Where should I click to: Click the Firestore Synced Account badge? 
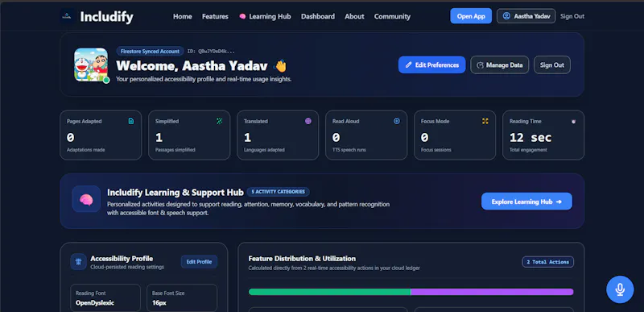[150, 52]
